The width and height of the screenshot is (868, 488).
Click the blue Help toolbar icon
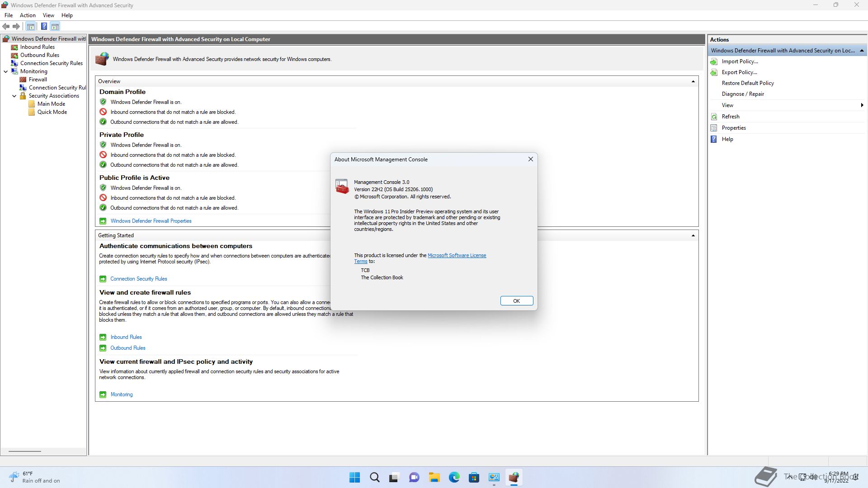pos(44,26)
